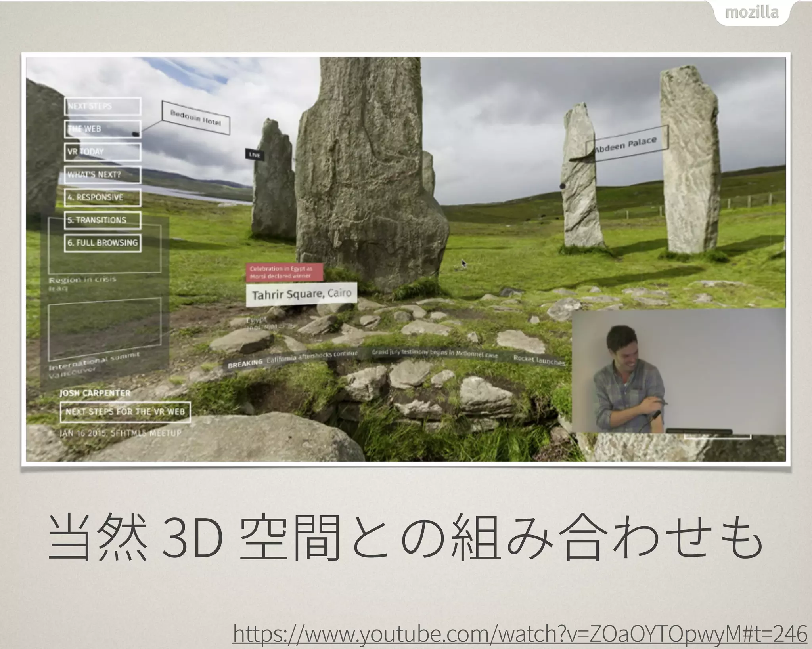The image size is (812, 649).
Task: Click hotspot dot on right standing stone
Action: point(562,186)
